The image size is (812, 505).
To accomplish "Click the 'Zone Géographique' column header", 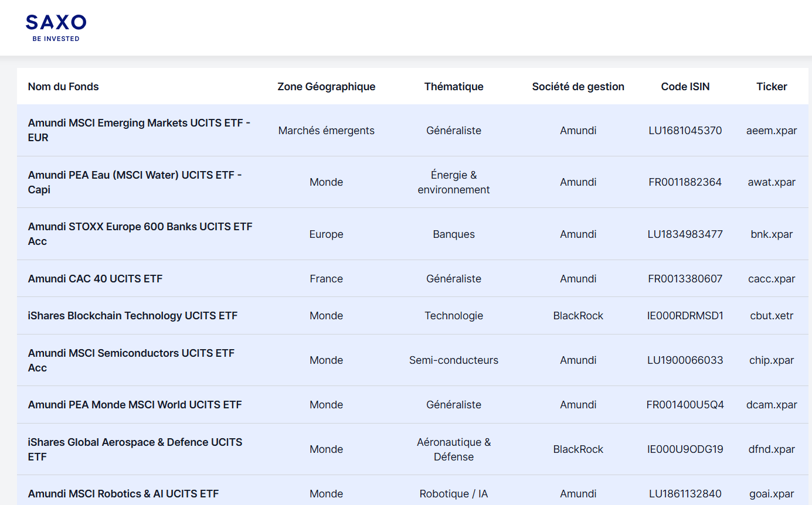I will (x=327, y=87).
